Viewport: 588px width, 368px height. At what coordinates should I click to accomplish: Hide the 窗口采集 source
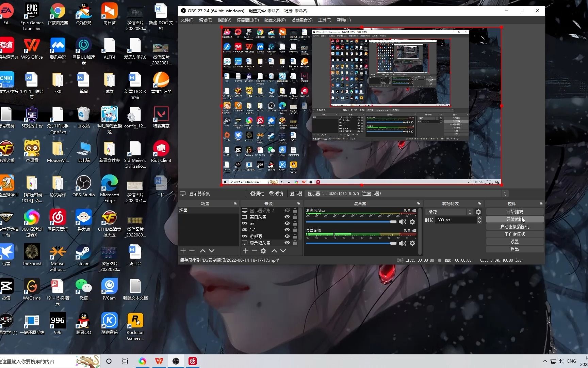point(287,217)
